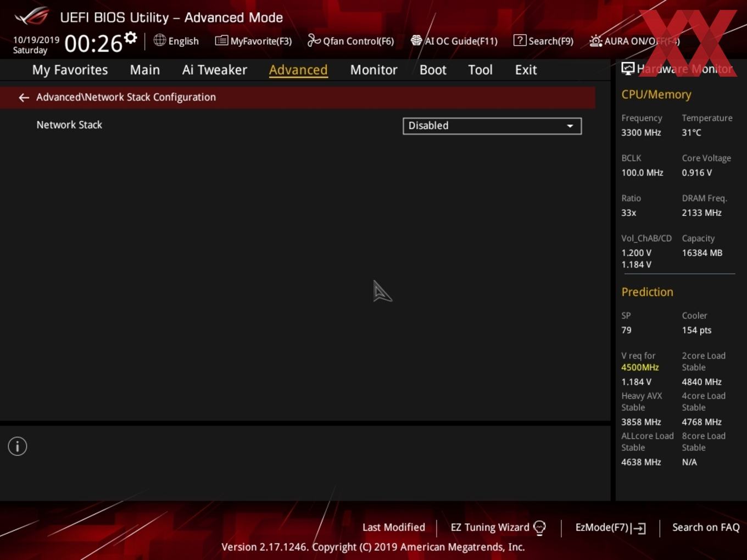Open Search(F9)
This screenshot has width=747, height=560.
(551, 41)
